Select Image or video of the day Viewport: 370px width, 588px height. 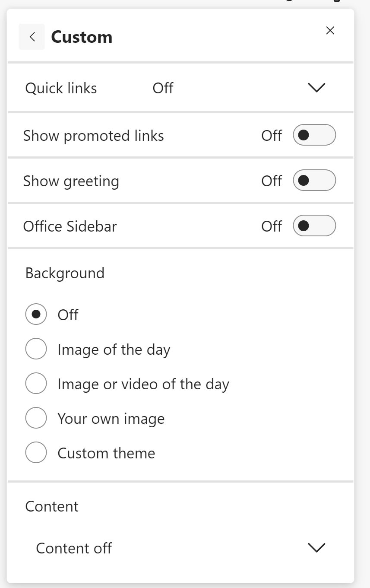click(36, 384)
